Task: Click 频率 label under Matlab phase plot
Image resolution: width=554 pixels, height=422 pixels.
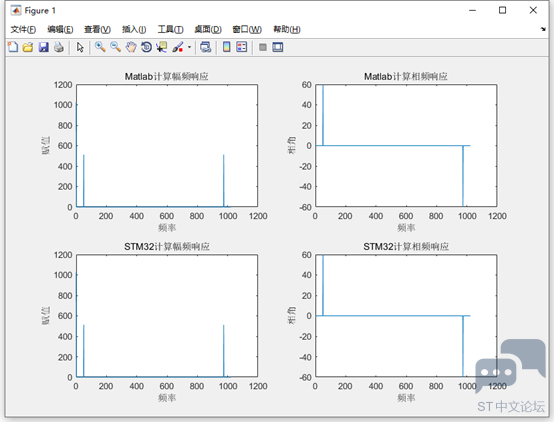Action: (x=406, y=228)
